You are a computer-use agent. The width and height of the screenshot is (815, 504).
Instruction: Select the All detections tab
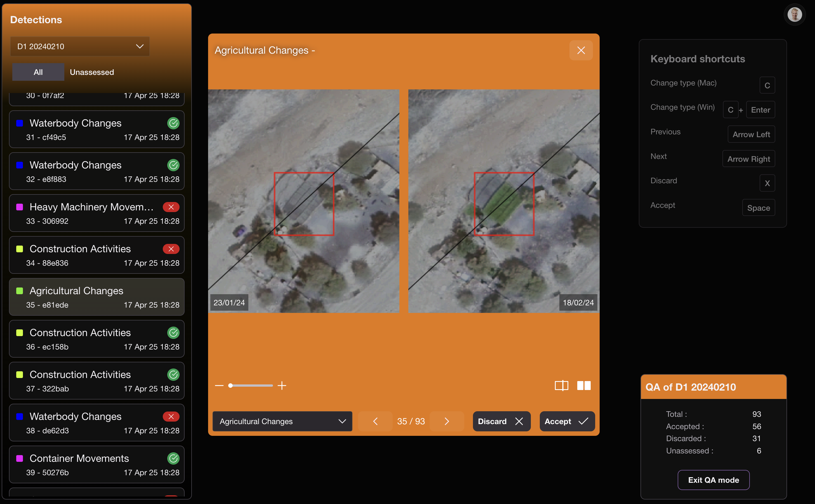click(38, 72)
